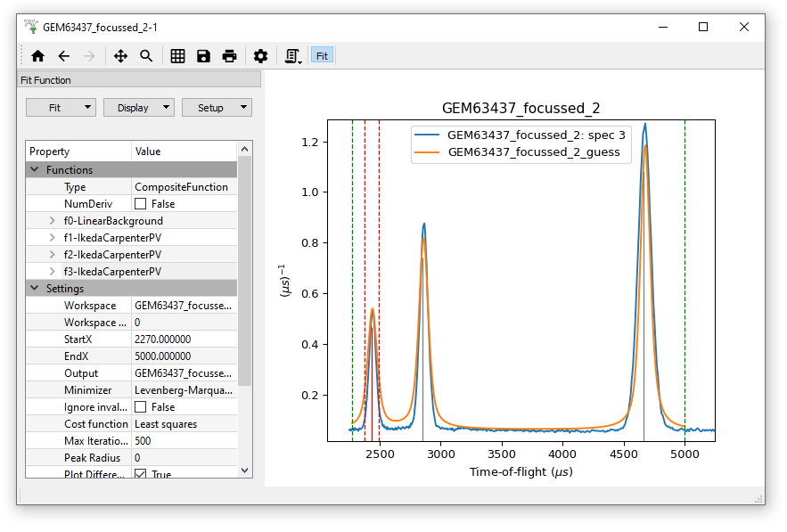The image size is (787, 532).
Task: Toggle the Plot Difference checkbox
Action: coord(141,475)
